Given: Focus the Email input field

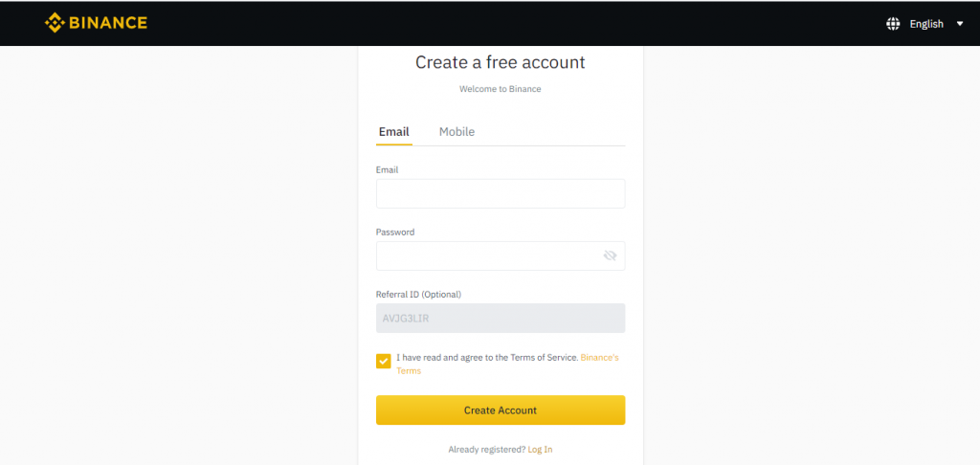Looking at the screenshot, I should 501,193.
